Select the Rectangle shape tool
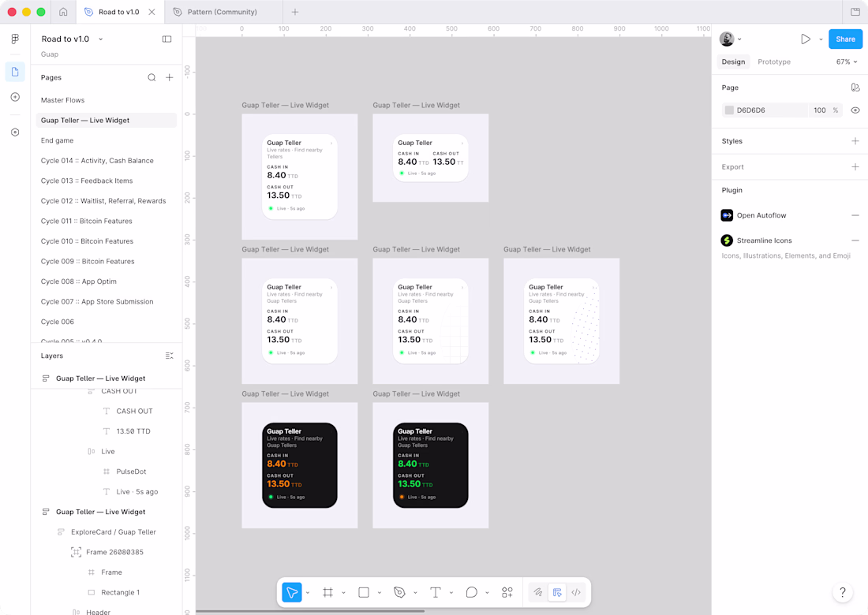The height and width of the screenshot is (615, 868). pos(364,592)
